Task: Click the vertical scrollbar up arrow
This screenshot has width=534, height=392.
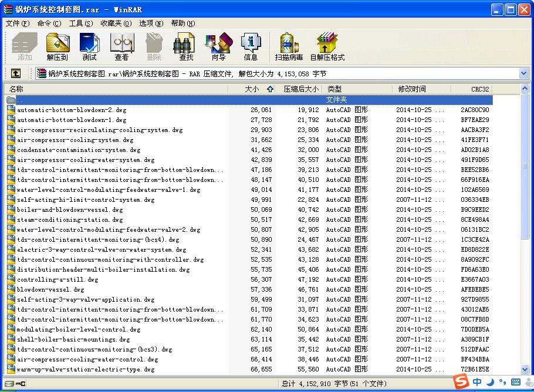Action: click(x=525, y=89)
